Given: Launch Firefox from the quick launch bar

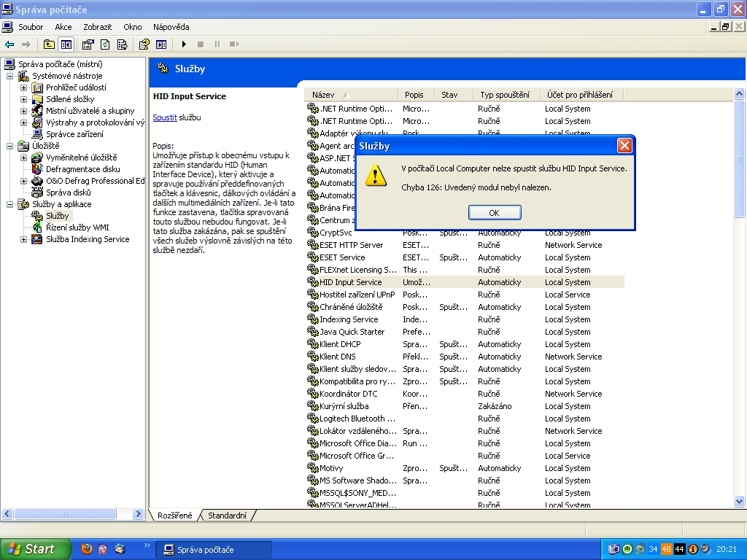Looking at the screenshot, I should [87, 549].
